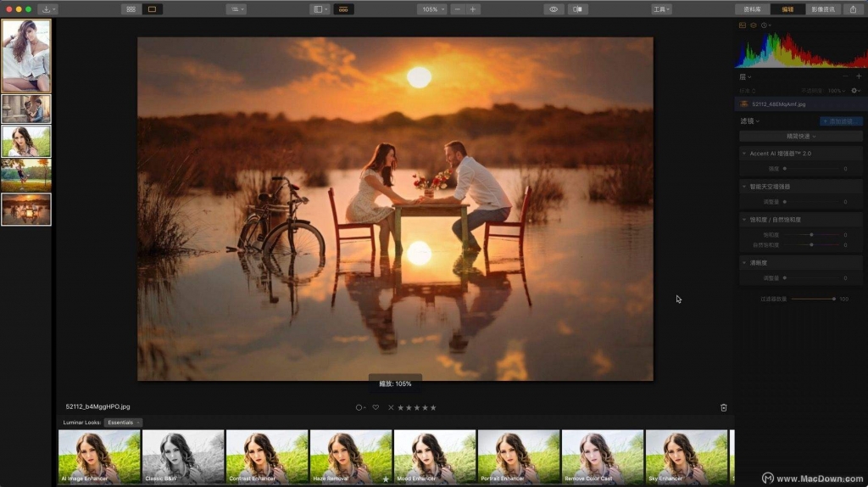Select the autumn park thumbnail
This screenshot has width=868, height=487.
[x=26, y=175]
